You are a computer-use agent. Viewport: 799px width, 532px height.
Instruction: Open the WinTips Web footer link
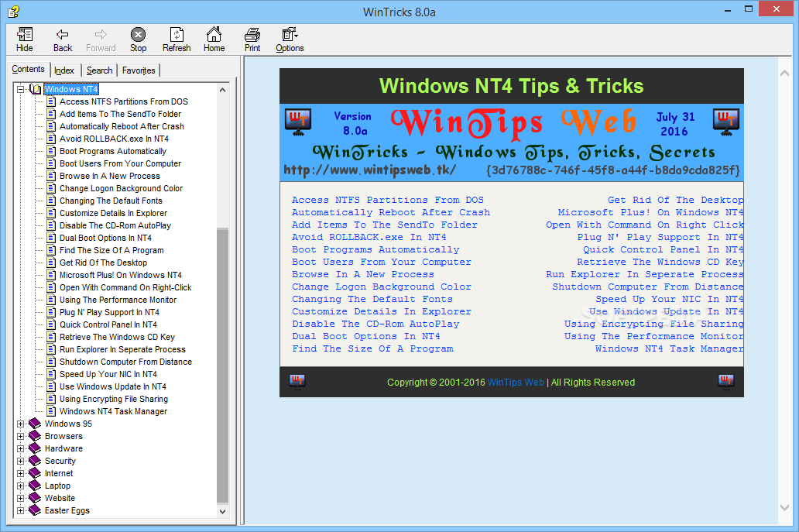point(516,383)
